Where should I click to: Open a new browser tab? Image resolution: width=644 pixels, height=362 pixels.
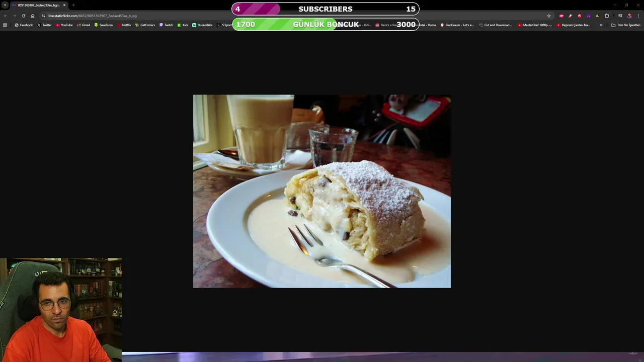click(73, 5)
